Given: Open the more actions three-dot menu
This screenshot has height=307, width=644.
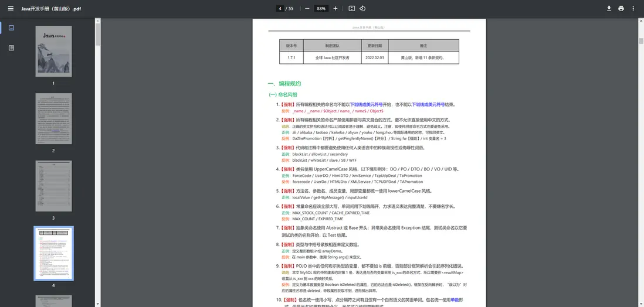Looking at the screenshot, I should pyautogui.click(x=633, y=8).
